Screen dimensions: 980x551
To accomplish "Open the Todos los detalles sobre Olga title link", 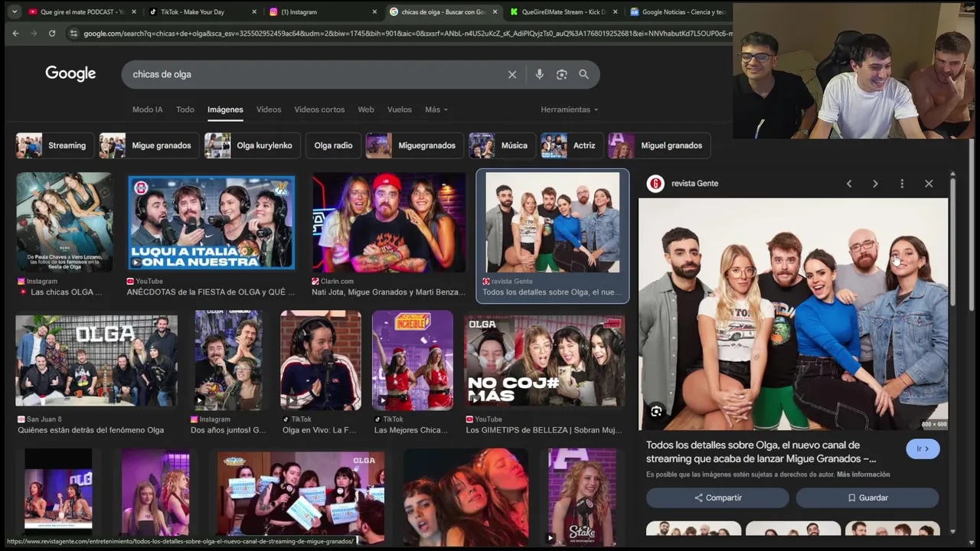I will tap(761, 452).
